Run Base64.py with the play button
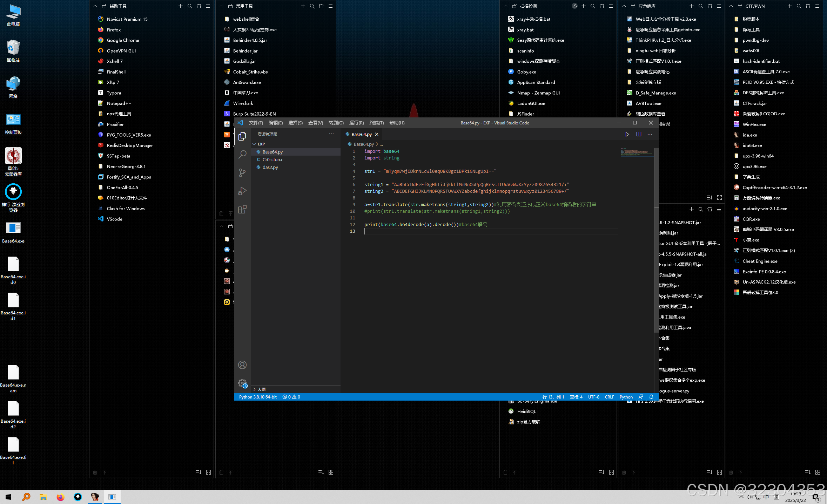827x504 pixels. (x=627, y=134)
